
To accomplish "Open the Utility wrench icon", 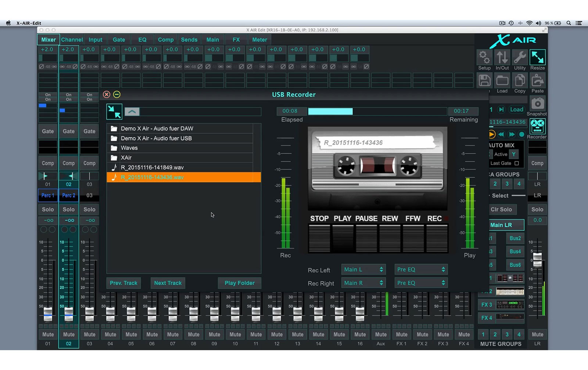I will [520, 57].
